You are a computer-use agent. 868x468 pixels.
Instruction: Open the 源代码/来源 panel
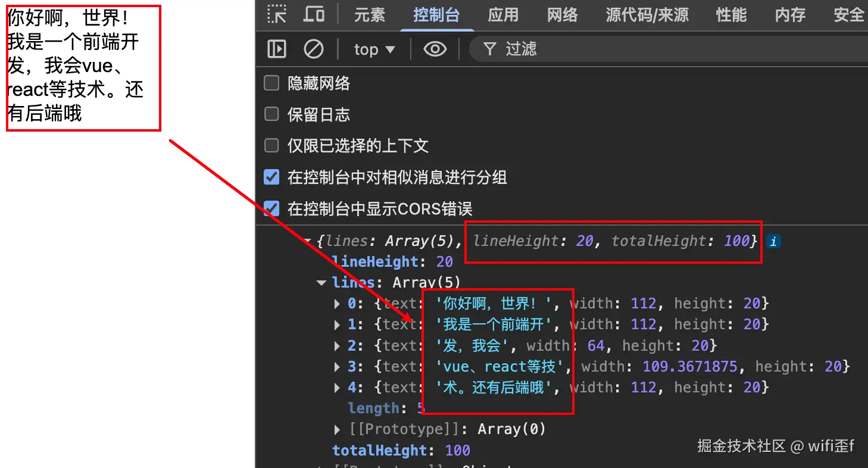pyautogui.click(x=647, y=16)
